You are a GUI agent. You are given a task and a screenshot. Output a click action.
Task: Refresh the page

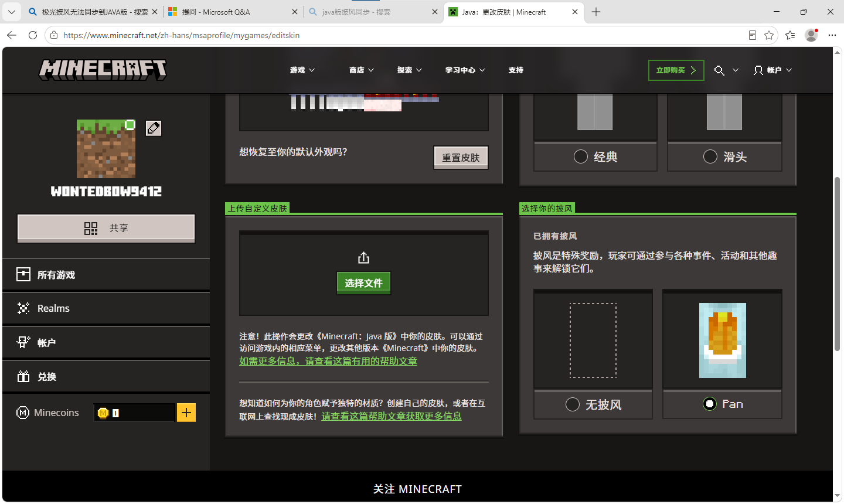33,35
